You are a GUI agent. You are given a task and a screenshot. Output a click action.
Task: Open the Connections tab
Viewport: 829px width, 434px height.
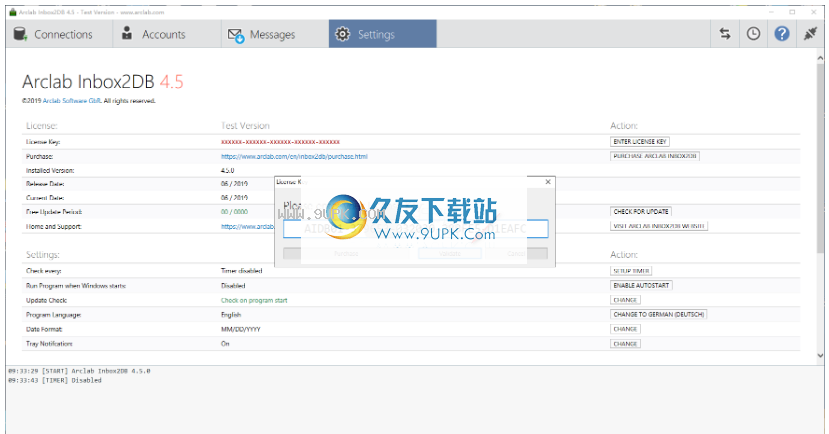click(59, 34)
